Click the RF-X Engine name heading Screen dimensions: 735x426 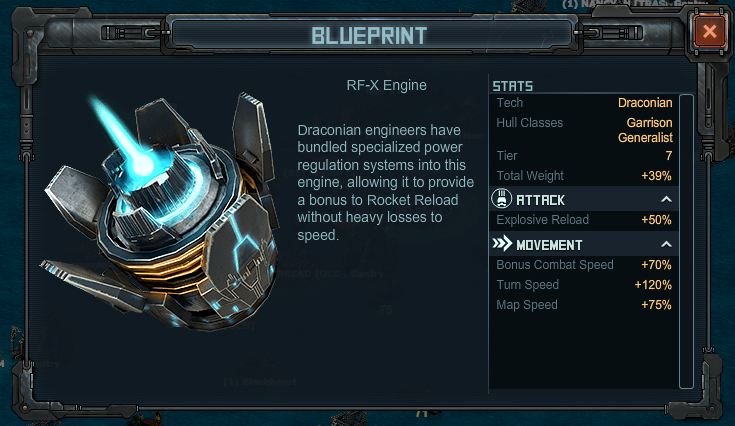tap(386, 85)
